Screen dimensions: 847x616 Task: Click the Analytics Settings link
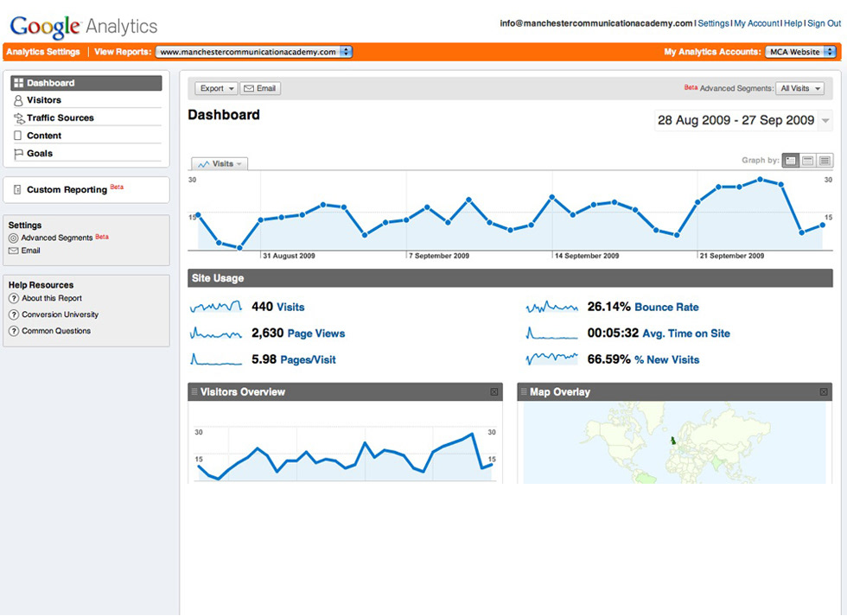[x=43, y=52]
